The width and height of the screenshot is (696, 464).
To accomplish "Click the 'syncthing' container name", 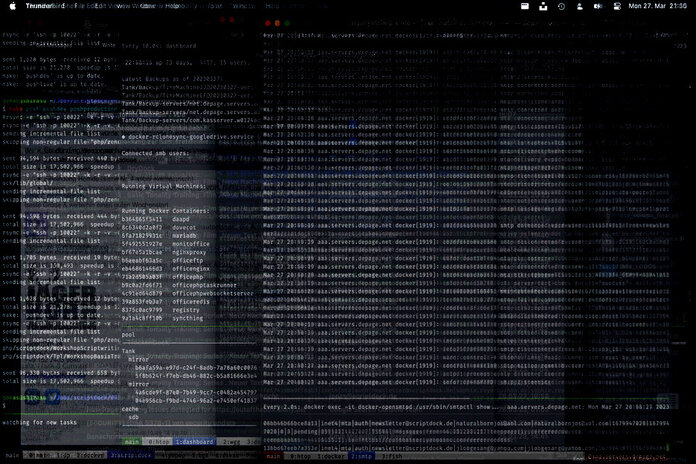I will tap(187, 318).
